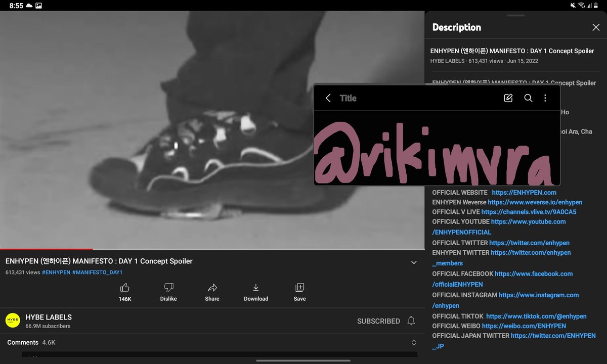607x364 pixels.
Task: Tap the Dislike thumbs down icon
Action: [x=168, y=288]
